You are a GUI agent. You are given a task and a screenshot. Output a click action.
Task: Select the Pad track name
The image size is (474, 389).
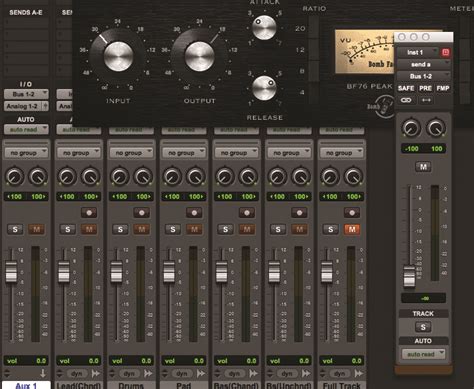tap(184, 385)
